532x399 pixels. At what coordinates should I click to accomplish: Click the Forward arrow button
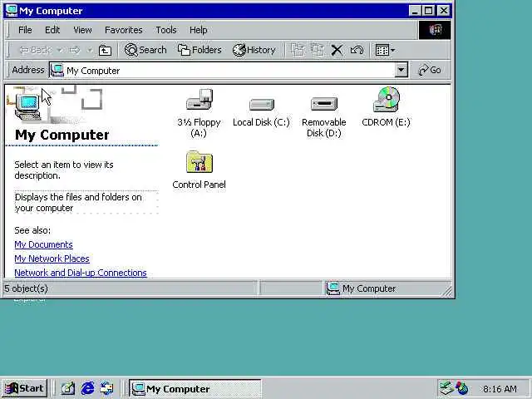pyautogui.click(x=75, y=50)
